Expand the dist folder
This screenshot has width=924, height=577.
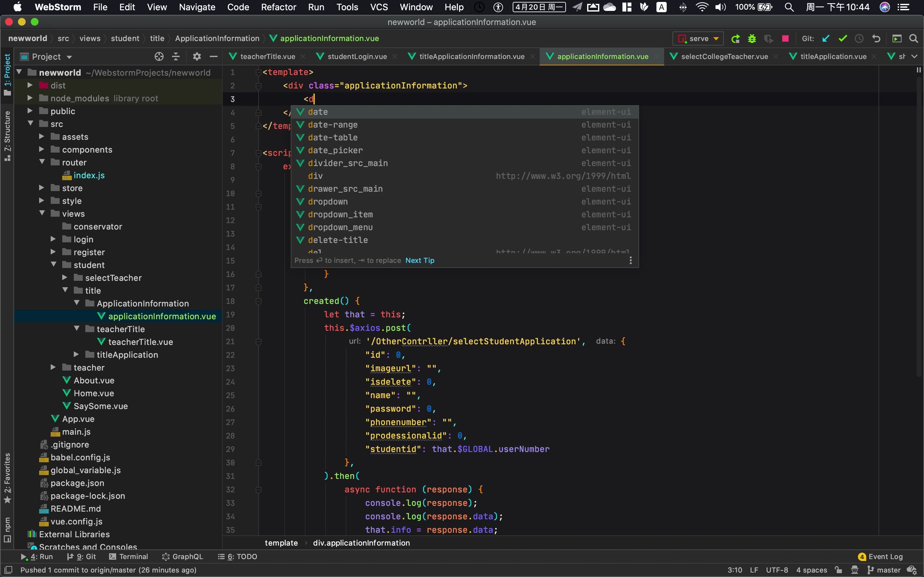(30, 85)
